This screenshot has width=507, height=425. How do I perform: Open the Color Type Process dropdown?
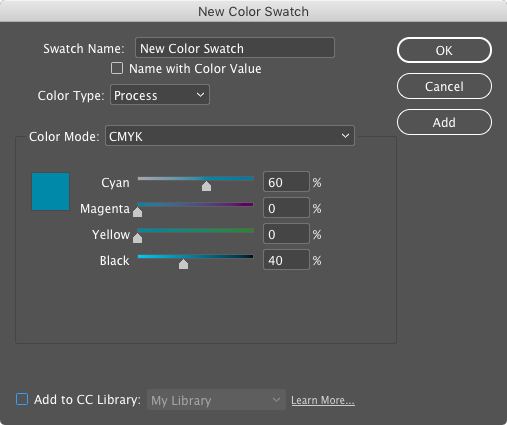pos(160,95)
